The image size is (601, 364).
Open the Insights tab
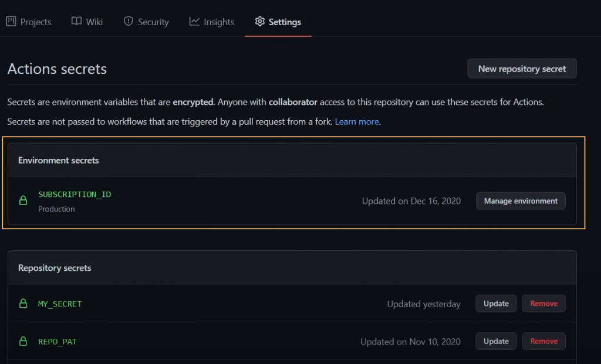pos(218,22)
